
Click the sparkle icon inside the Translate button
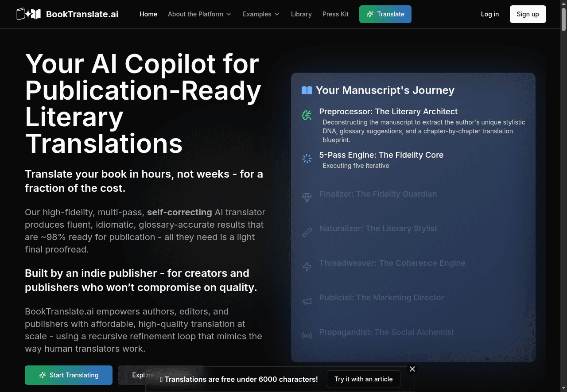[x=370, y=14]
